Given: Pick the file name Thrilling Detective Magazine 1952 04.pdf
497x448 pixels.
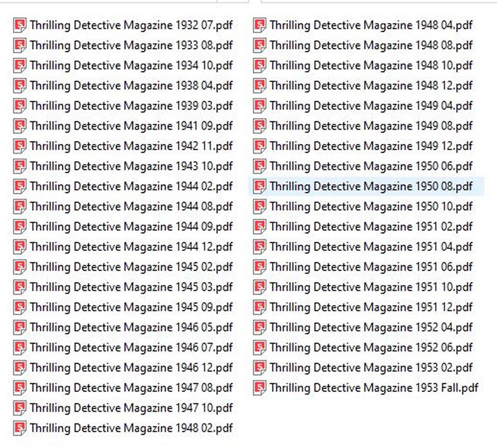Looking at the screenshot, I should tap(371, 328).
